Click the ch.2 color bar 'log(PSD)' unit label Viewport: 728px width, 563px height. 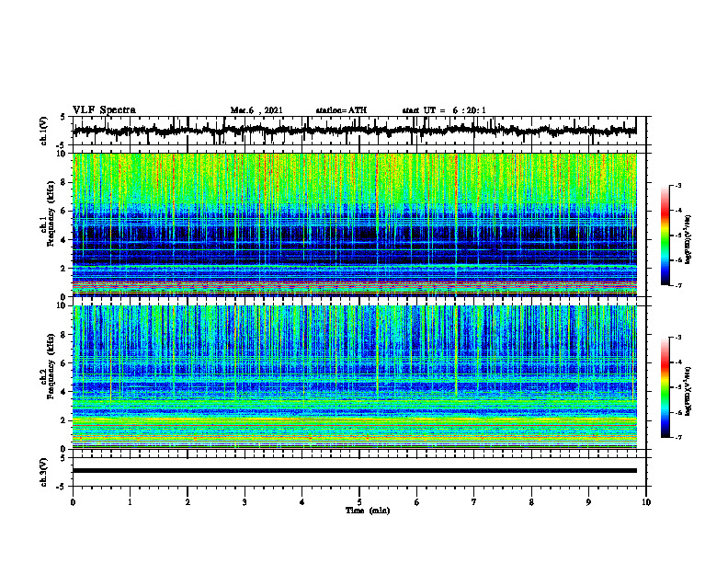(x=688, y=391)
